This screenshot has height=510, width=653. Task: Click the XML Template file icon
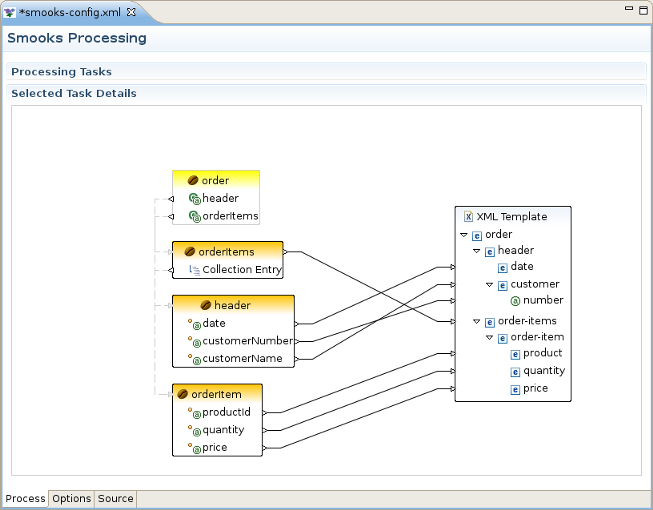(468, 217)
